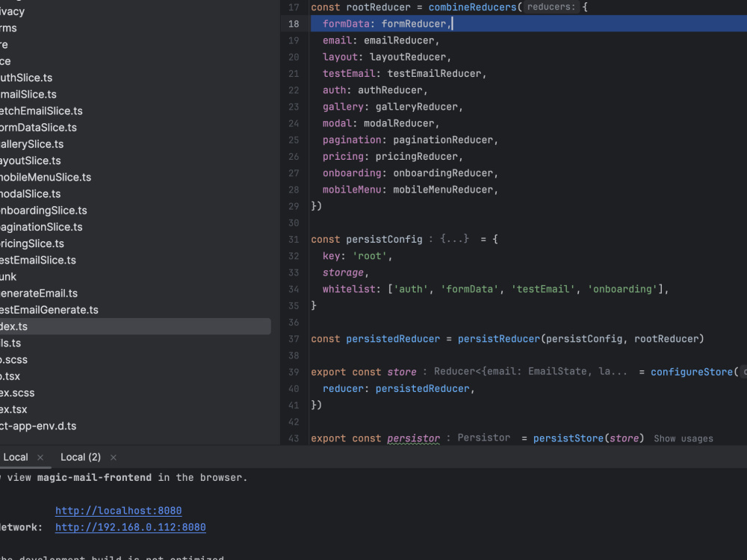Image resolution: width=747 pixels, height=560 pixels.
Task: Open mailSlice.ts in the project tree
Action: 28,94
